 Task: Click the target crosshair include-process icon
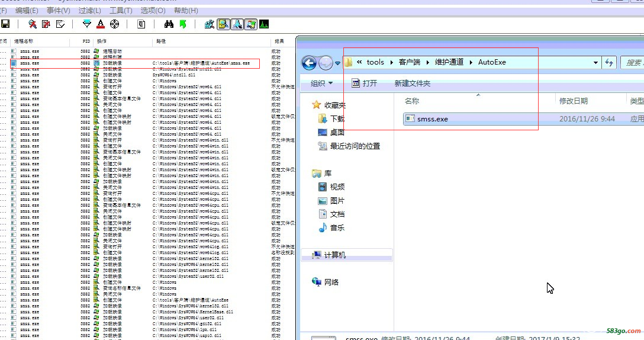[x=115, y=24]
